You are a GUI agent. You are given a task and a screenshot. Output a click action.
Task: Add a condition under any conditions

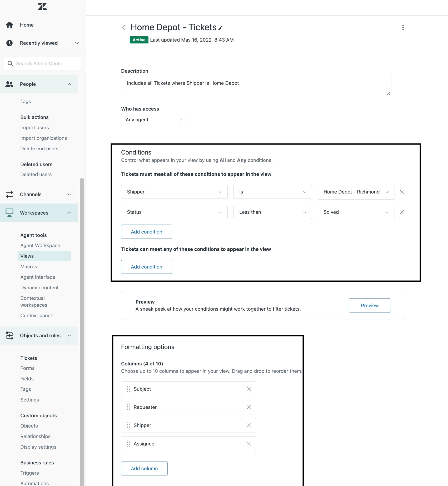point(147,267)
